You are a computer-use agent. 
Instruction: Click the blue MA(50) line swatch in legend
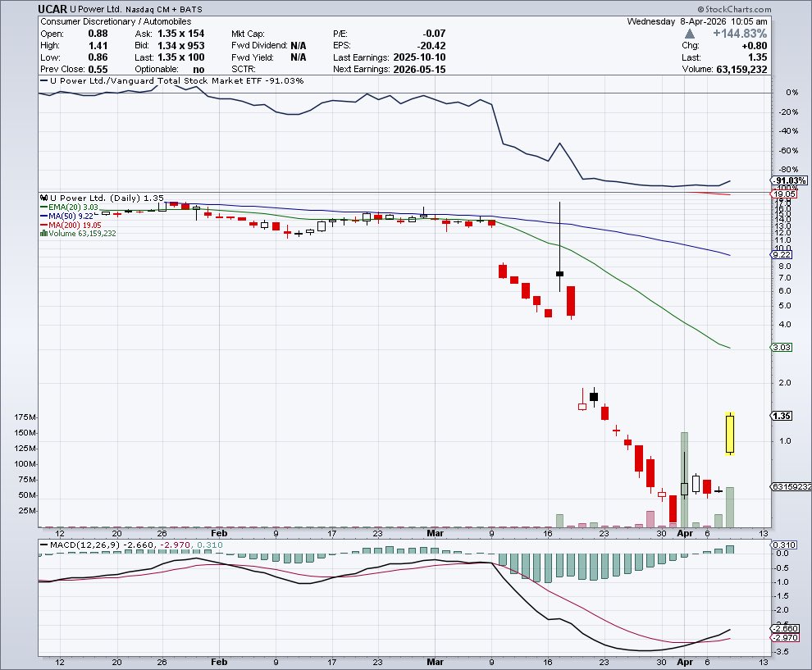pyautogui.click(x=44, y=216)
